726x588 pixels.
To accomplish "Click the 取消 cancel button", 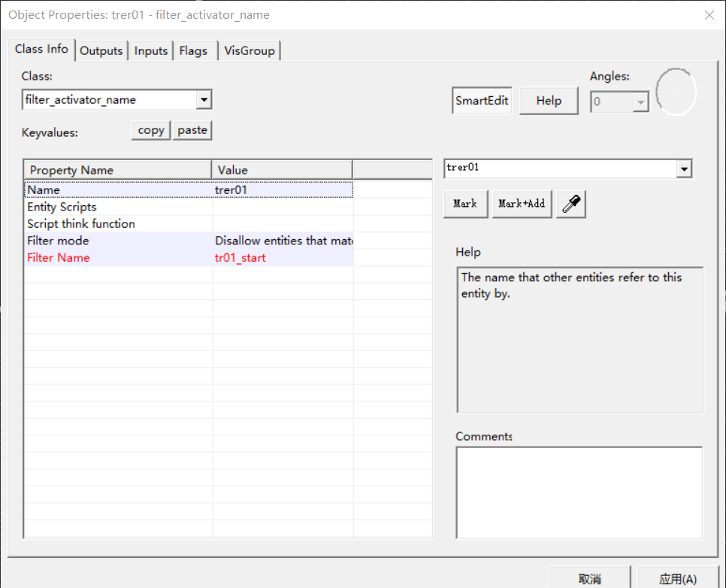I will tap(589, 577).
